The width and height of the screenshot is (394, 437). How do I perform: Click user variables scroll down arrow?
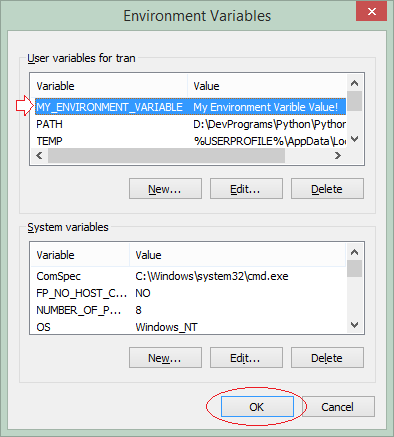tap(355, 139)
